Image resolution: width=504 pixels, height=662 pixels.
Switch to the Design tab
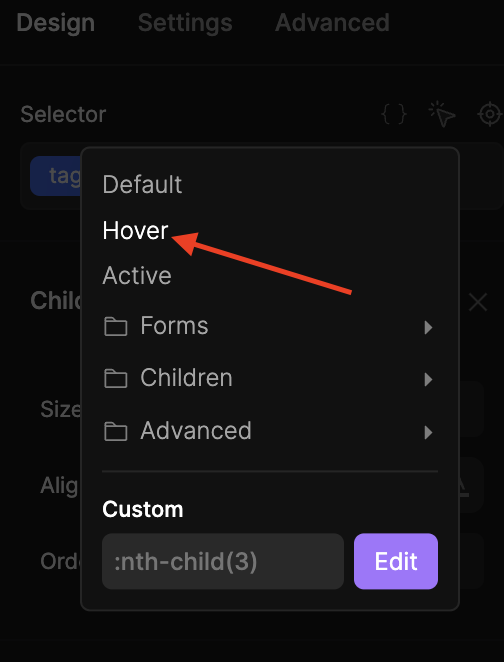(55, 23)
